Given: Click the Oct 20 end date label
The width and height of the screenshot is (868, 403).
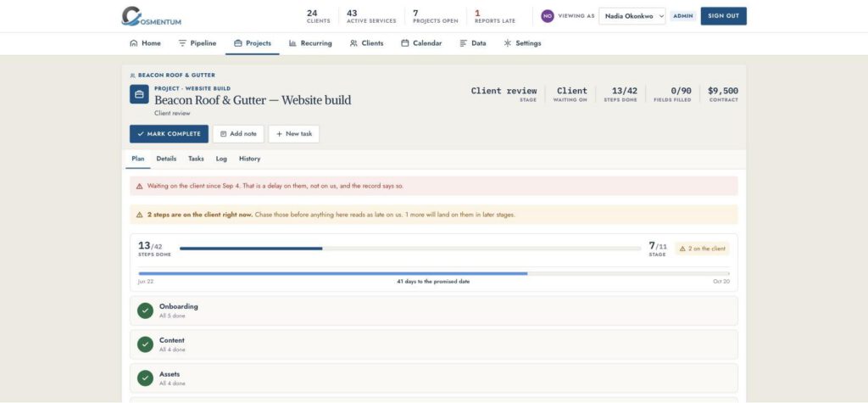Looking at the screenshot, I should click(x=721, y=282).
